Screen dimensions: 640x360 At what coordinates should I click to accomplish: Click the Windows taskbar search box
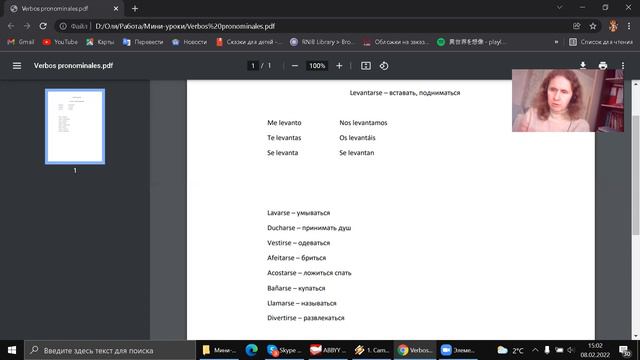tap(110, 350)
